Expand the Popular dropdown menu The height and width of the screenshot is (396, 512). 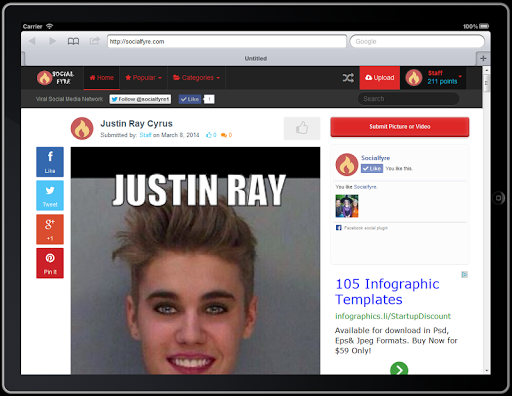(x=144, y=78)
